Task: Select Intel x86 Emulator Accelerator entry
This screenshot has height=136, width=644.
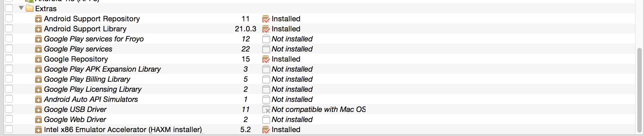Action: [x=319, y=130]
